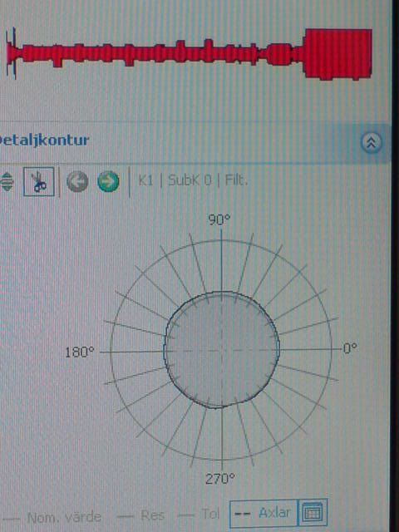
Task: Select the scissors cut tool
Action: pyautogui.click(x=39, y=181)
